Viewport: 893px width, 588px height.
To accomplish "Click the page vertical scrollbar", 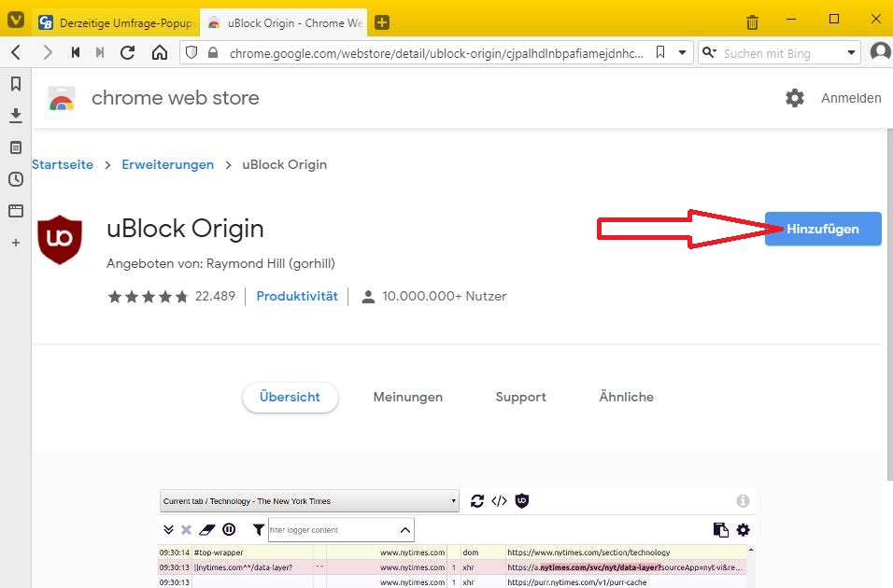I will point(889,304).
